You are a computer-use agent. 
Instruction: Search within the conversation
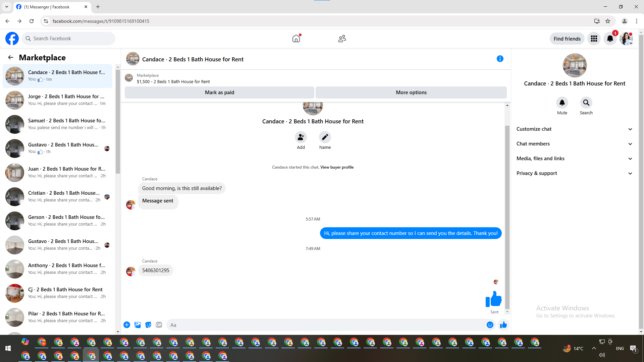tap(586, 103)
